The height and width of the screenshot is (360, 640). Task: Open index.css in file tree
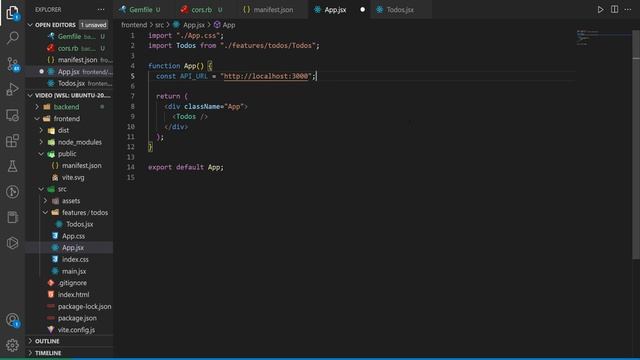coord(75,260)
